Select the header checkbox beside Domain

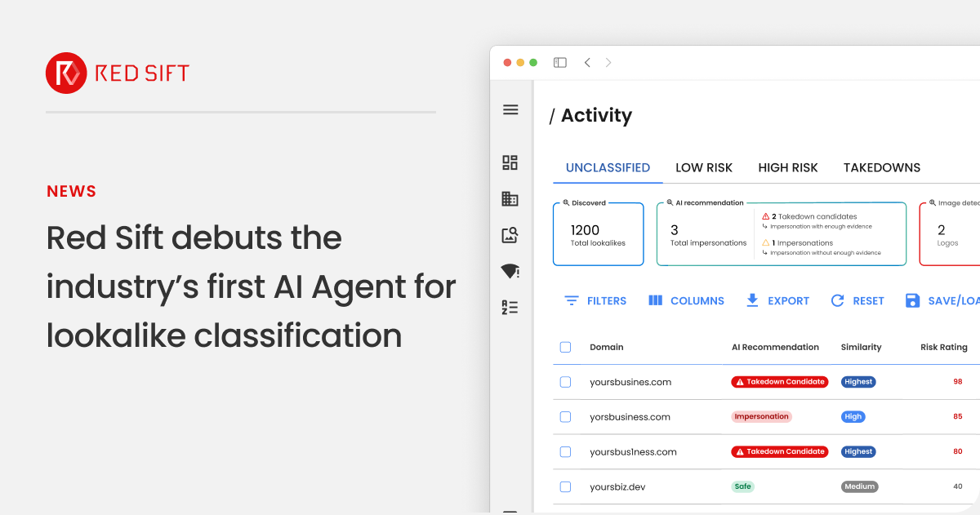coord(565,347)
